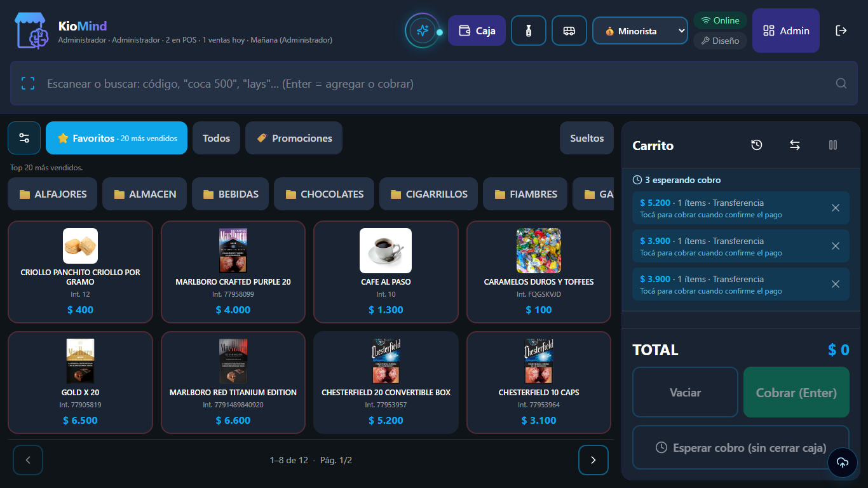Open the Sueltos option
The width and height of the screenshot is (868, 488).
[587, 138]
